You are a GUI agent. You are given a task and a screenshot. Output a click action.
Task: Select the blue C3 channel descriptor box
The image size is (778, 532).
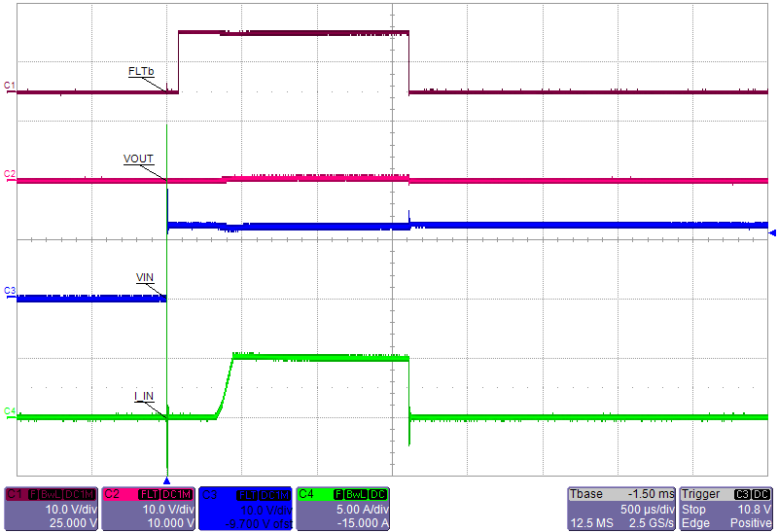pos(245,508)
